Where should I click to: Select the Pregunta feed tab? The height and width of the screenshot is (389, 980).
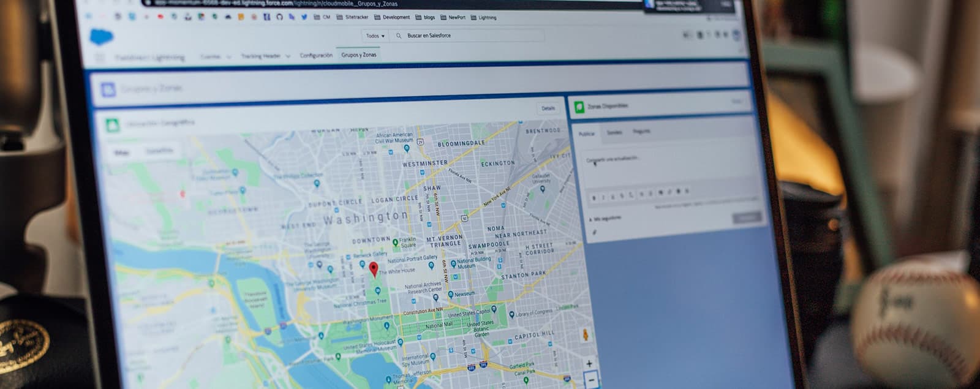641,131
